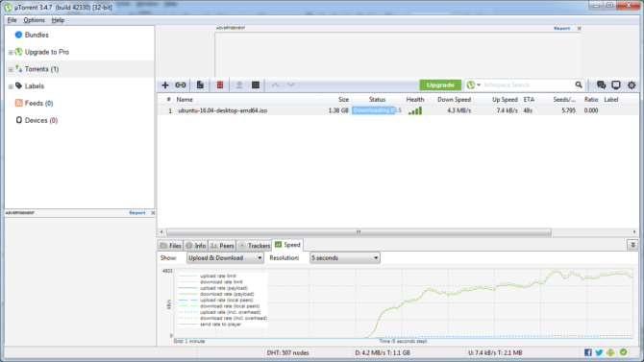Expand the Labels tree node

11,86
